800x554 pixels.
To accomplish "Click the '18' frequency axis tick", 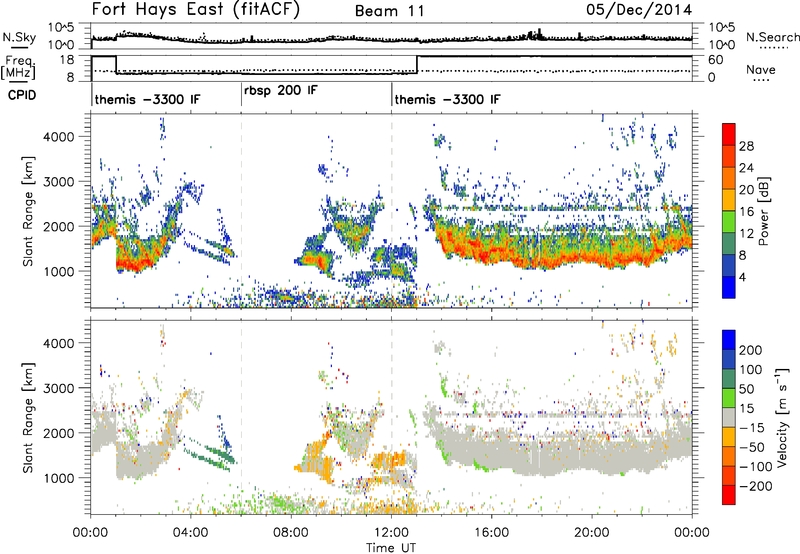I will point(67,60).
